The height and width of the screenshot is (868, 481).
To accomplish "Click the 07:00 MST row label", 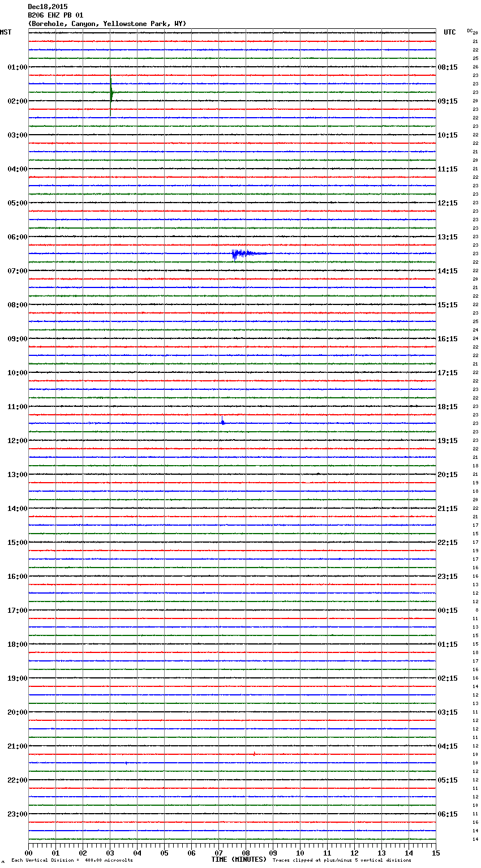I will (18, 271).
